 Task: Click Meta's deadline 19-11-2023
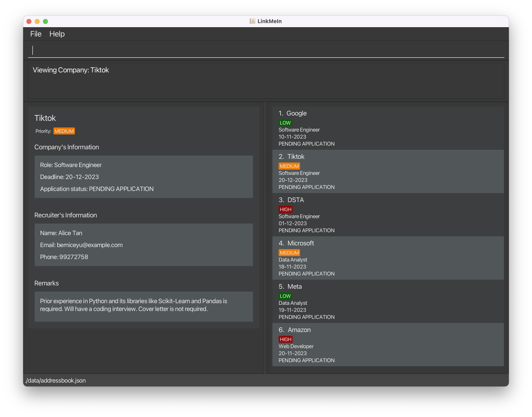(x=292, y=310)
